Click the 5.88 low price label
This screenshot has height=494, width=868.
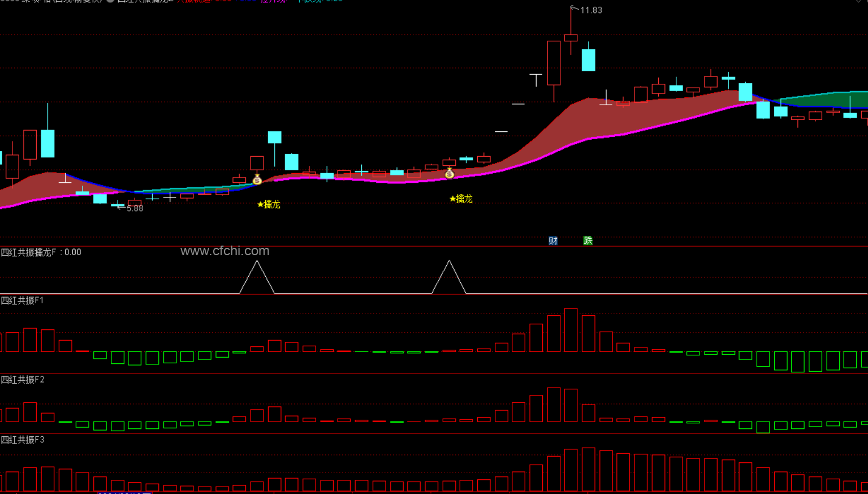click(135, 208)
